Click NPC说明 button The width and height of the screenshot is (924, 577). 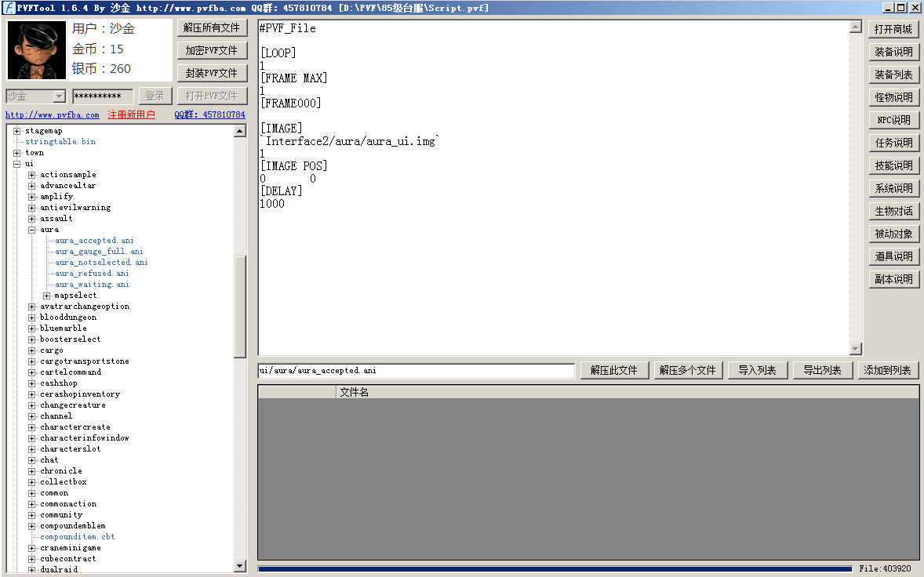point(893,120)
